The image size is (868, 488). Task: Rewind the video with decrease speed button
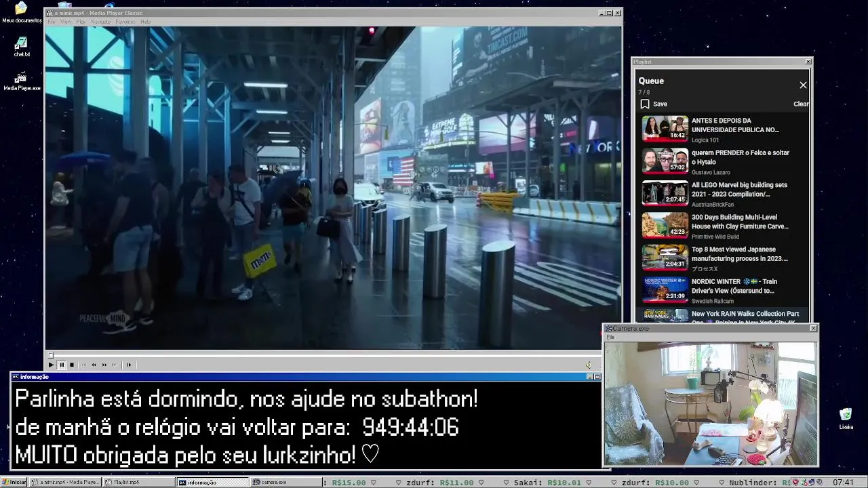(x=94, y=365)
